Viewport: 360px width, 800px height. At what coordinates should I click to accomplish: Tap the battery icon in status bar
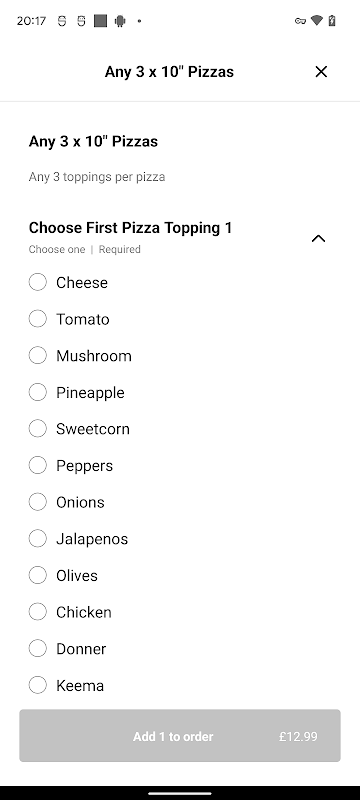tap(332, 21)
